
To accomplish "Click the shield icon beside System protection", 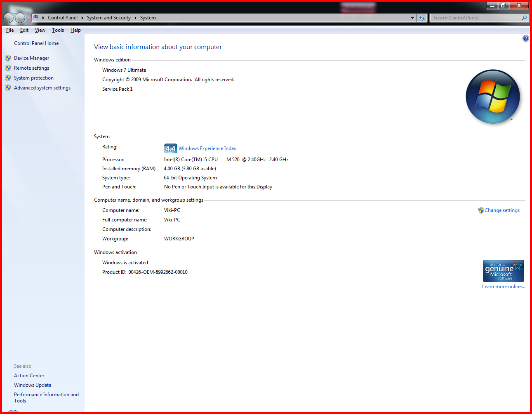I will tap(8, 78).
